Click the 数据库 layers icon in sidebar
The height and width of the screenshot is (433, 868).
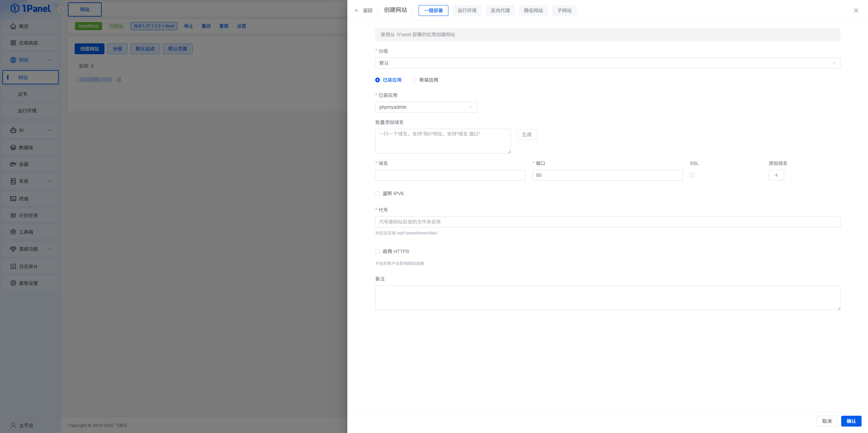(13, 148)
